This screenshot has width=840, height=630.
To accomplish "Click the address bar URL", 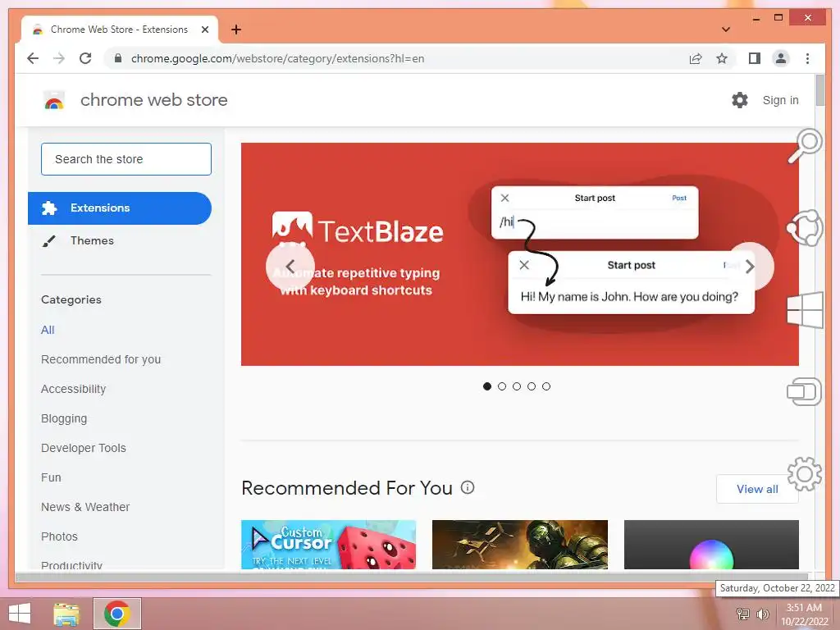I will coord(277,58).
